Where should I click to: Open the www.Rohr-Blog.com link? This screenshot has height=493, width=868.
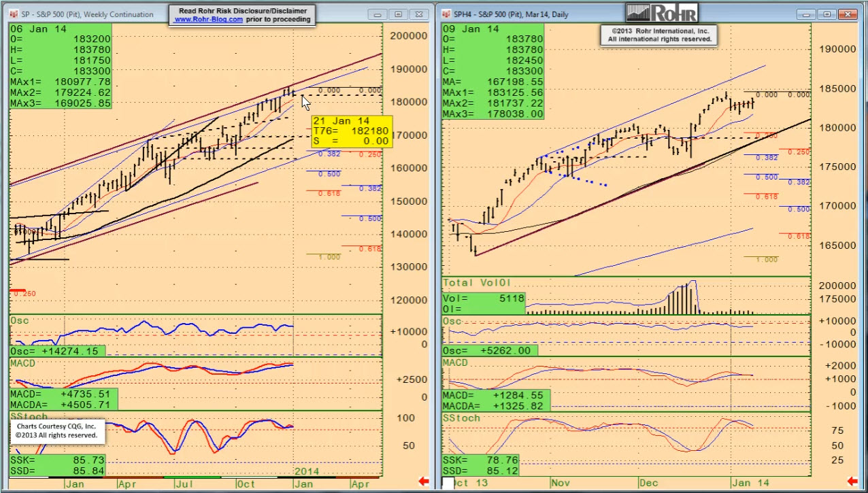point(208,20)
